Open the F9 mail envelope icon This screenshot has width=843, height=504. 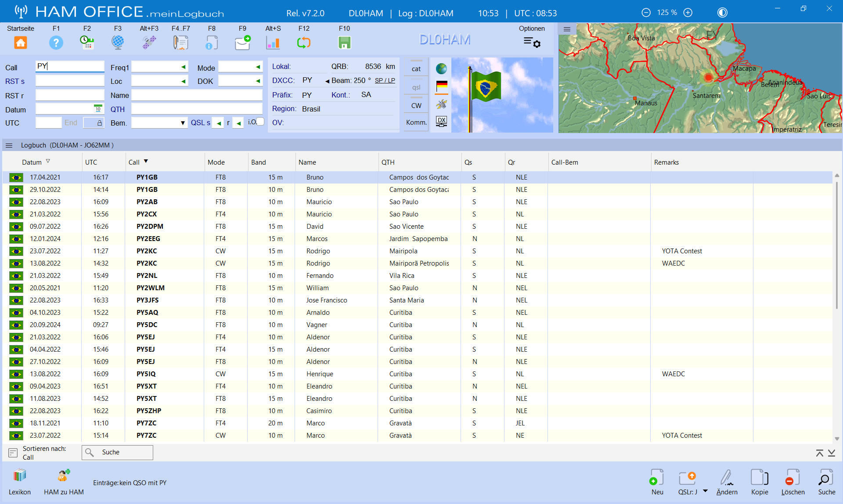[243, 43]
